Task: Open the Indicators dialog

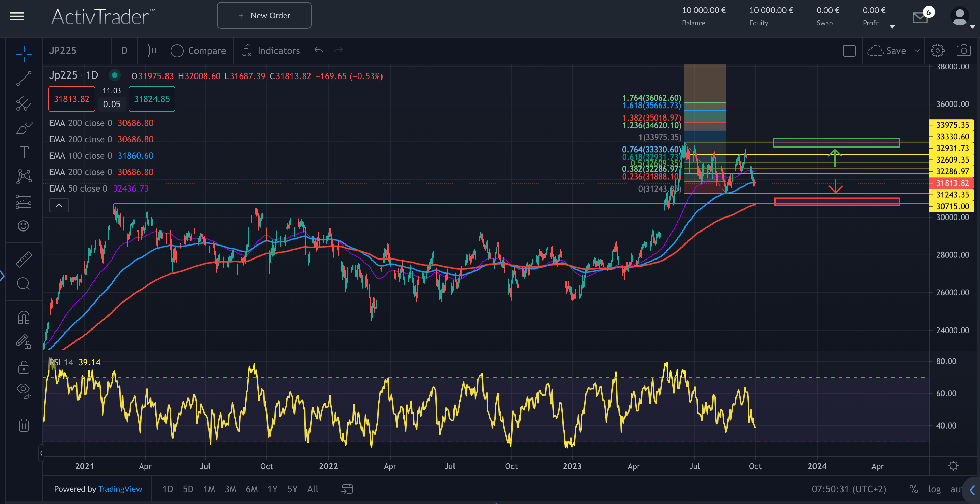Action: 271,50
